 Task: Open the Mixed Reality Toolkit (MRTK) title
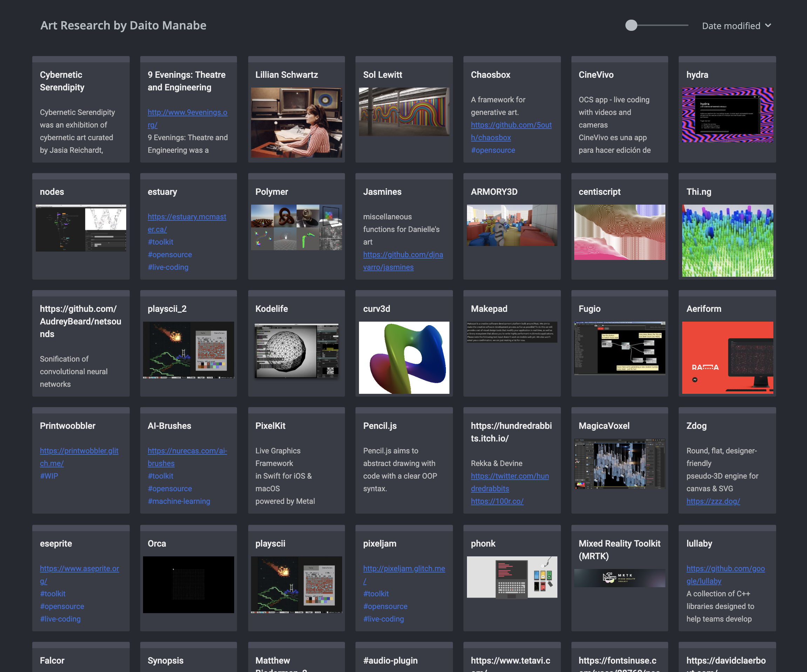pyautogui.click(x=619, y=550)
